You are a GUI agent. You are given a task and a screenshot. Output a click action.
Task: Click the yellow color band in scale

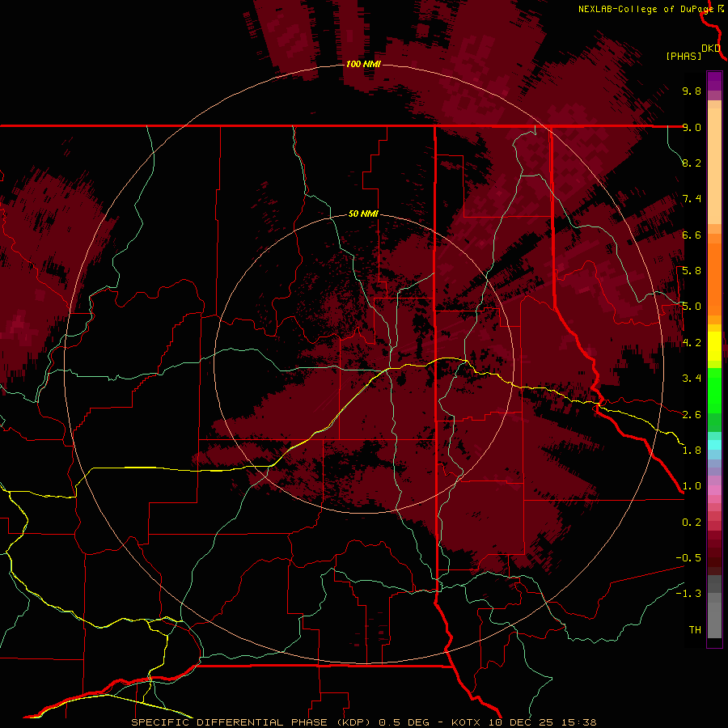coord(714,346)
